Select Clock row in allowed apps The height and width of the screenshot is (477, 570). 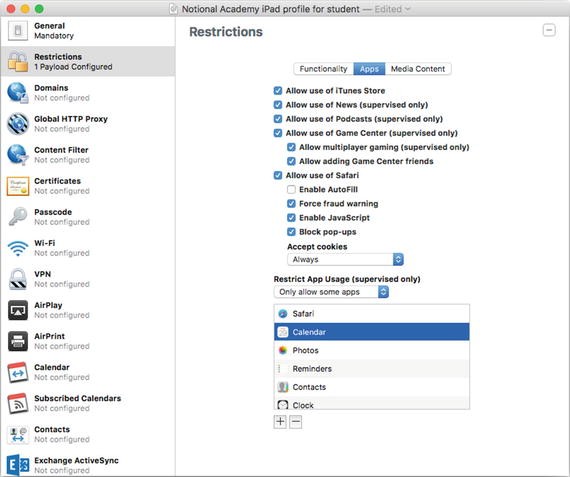372,403
